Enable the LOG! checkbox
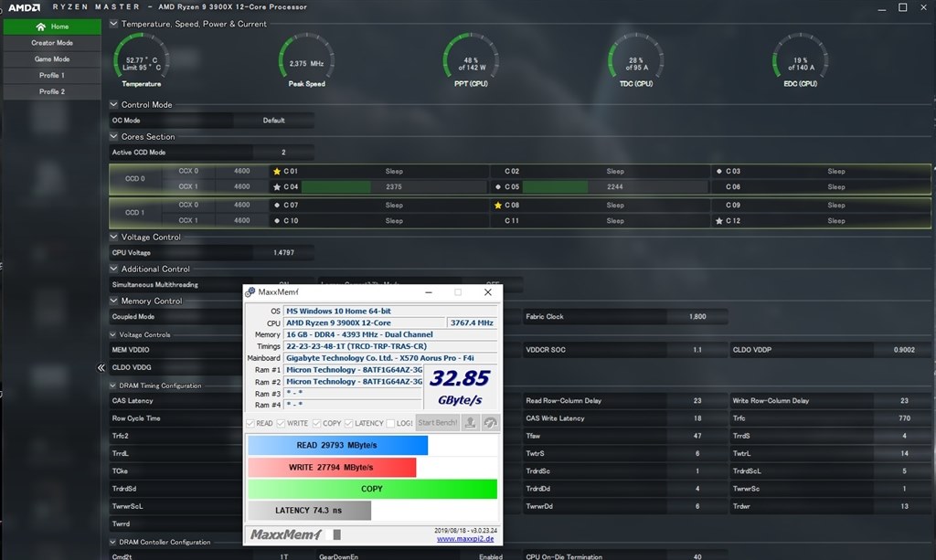The height and width of the screenshot is (560, 936). tap(390, 424)
